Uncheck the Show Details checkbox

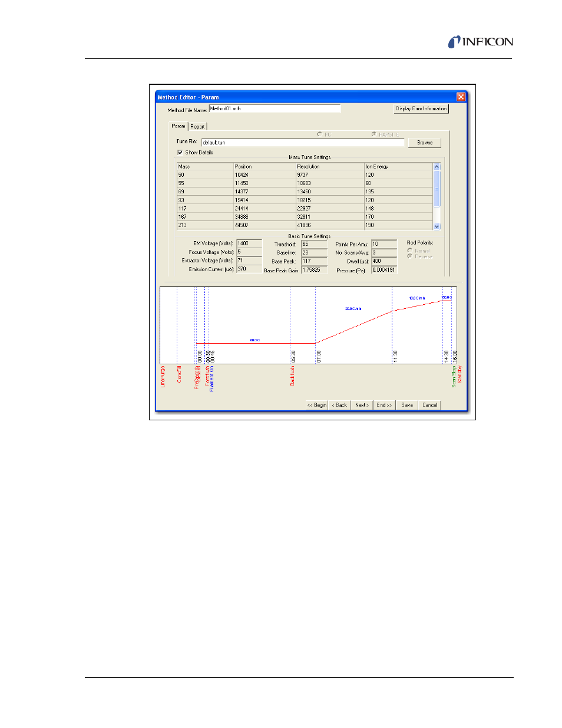180,152
